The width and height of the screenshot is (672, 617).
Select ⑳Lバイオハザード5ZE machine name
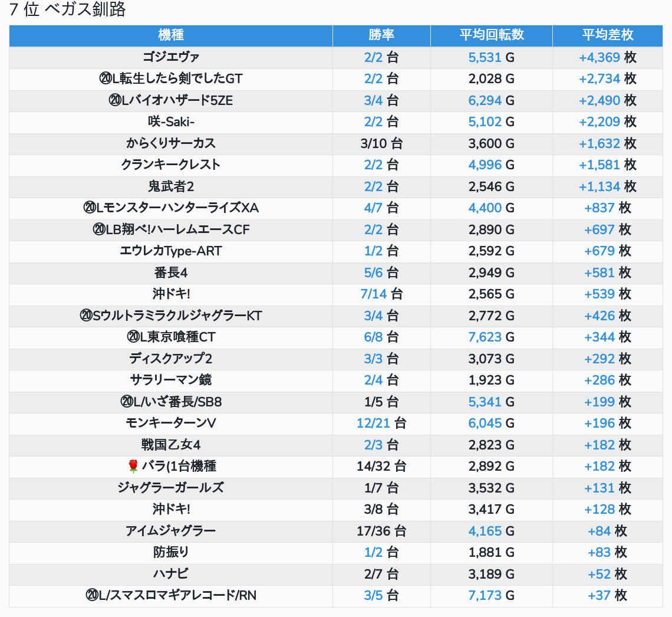[170, 100]
